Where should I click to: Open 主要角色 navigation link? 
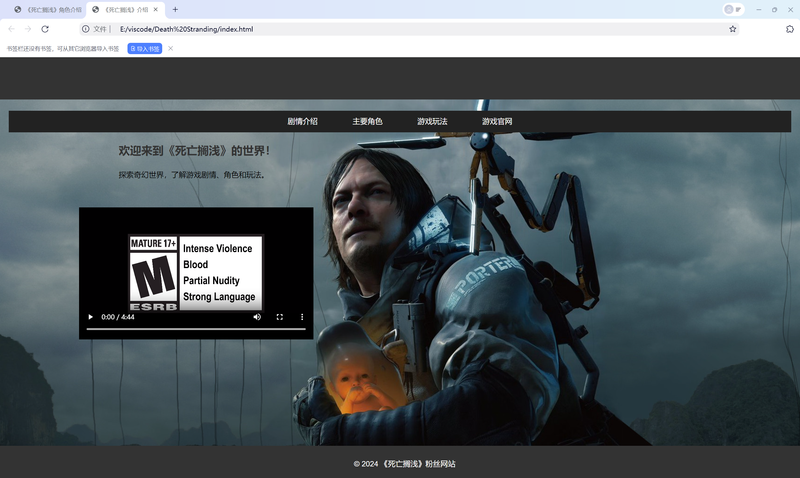pyautogui.click(x=367, y=121)
